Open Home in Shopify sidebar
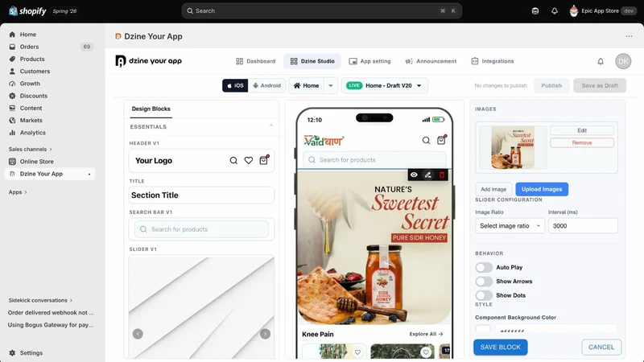The image size is (644, 362). [28, 35]
